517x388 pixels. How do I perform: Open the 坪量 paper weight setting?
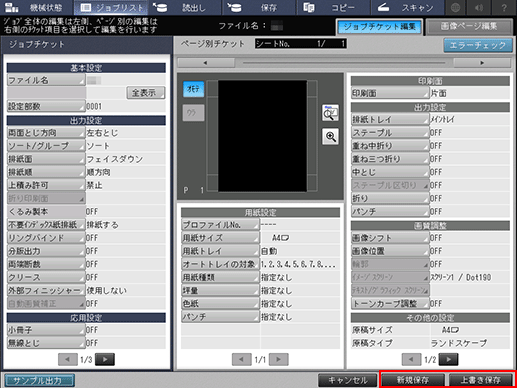[220, 291]
